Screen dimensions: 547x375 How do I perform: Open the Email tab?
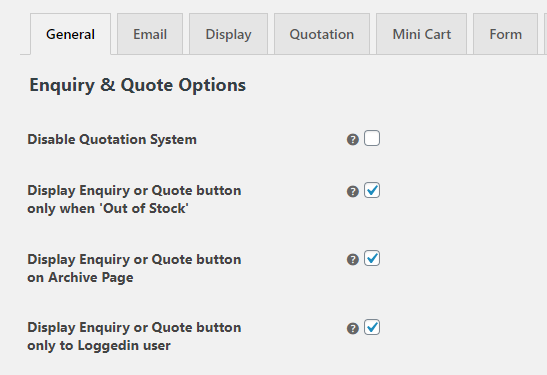coord(150,34)
